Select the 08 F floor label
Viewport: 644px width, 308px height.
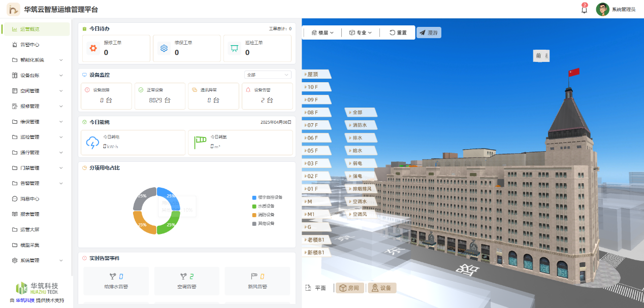click(x=313, y=113)
